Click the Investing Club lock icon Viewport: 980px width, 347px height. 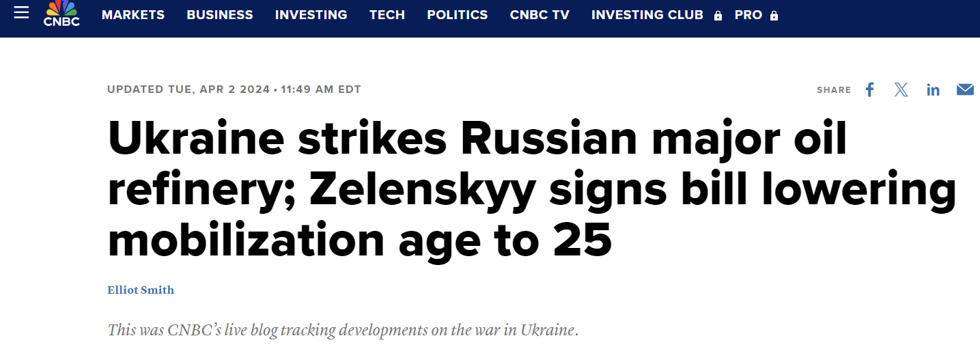[x=718, y=16]
